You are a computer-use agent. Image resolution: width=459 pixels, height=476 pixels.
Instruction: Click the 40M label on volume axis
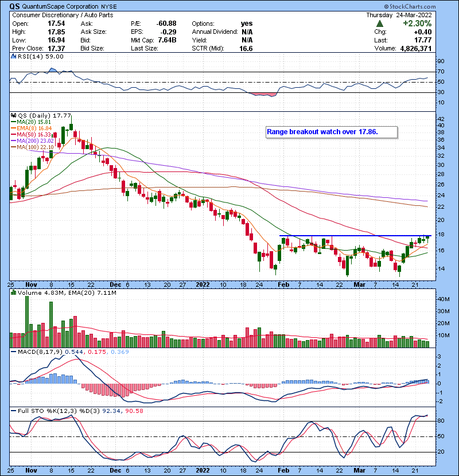point(443,299)
